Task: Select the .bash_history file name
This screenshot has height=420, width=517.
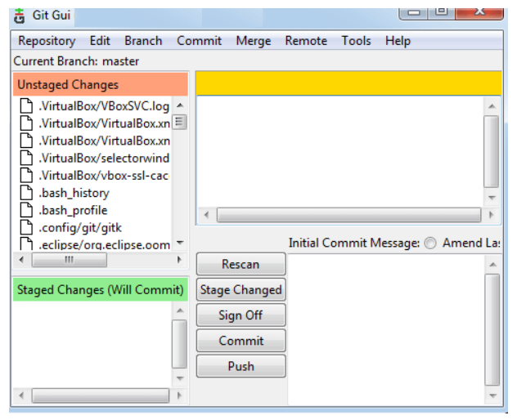Action: point(74,193)
